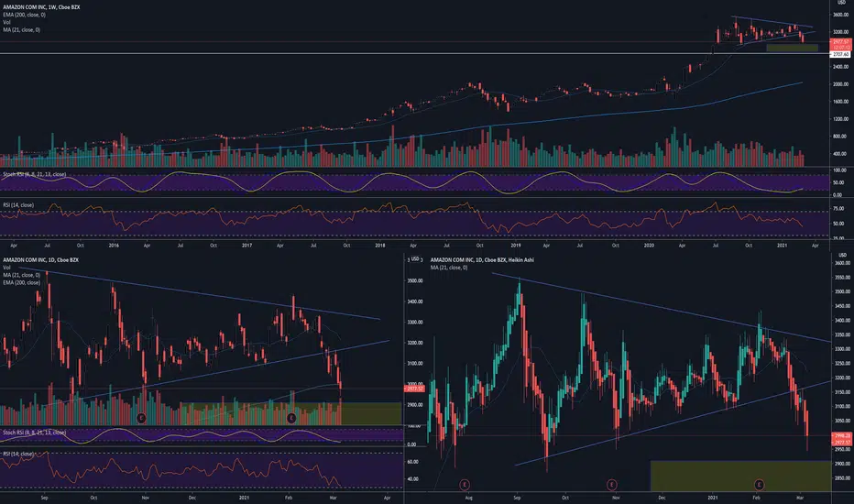Select the MA (21, close, 0) legend on the Heikin Ashi chart
Viewport: 854px width, 504px height.
click(x=449, y=268)
